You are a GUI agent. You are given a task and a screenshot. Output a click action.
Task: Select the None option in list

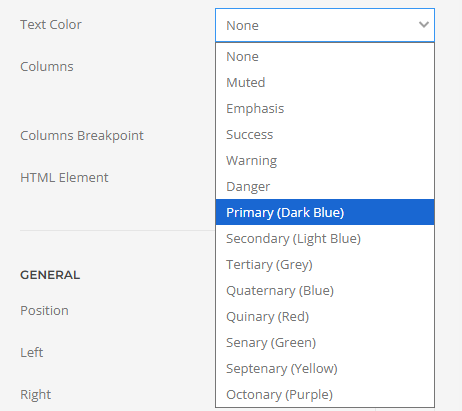pos(325,57)
